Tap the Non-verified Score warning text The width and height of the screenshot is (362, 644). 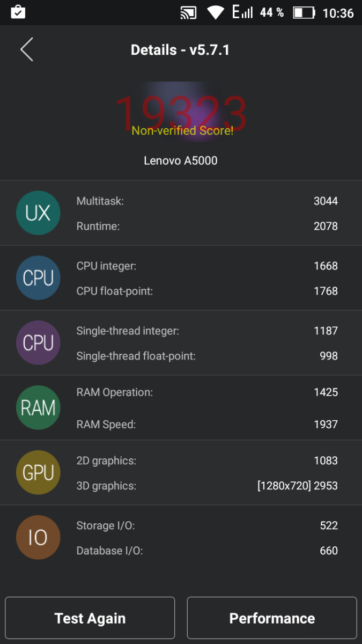[182, 130]
